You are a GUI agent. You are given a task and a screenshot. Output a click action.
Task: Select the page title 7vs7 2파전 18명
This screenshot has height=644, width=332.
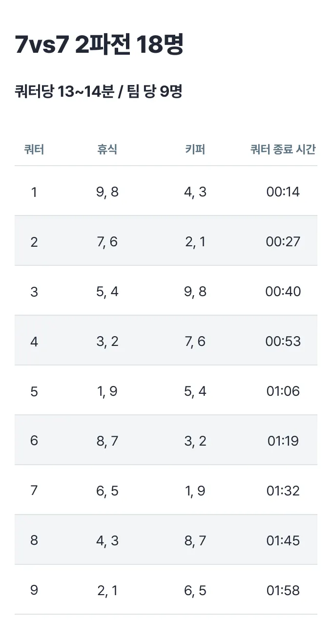tap(99, 45)
